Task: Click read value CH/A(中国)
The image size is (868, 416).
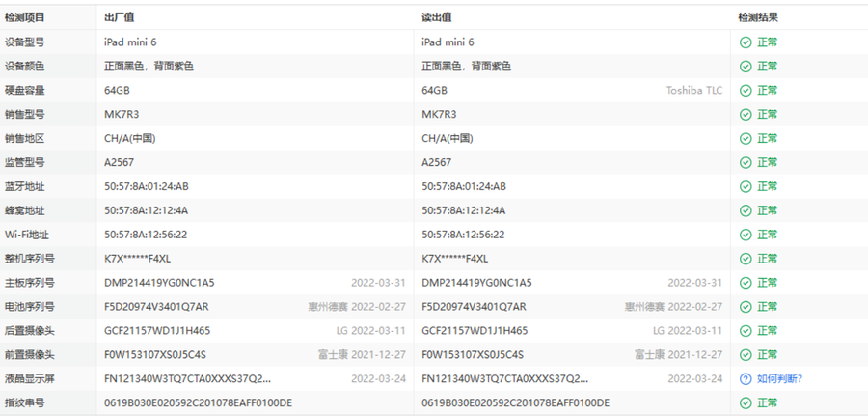Action: click(x=448, y=138)
